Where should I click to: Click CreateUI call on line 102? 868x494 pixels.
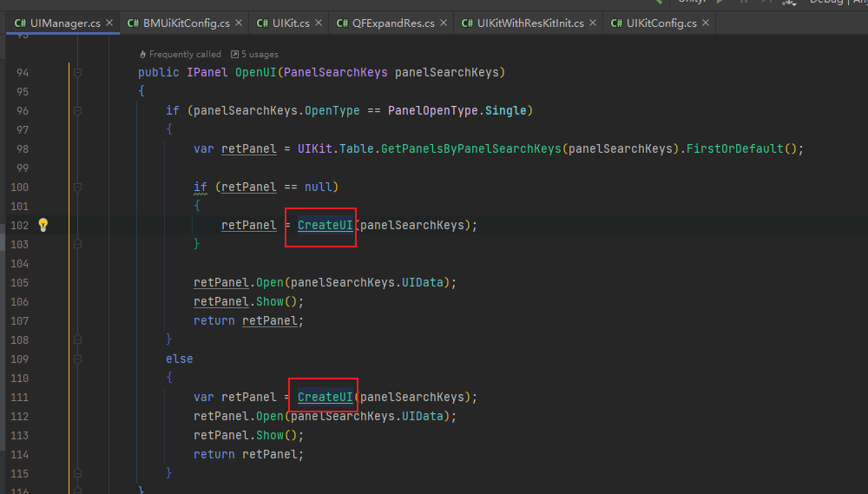coord(325,226)
